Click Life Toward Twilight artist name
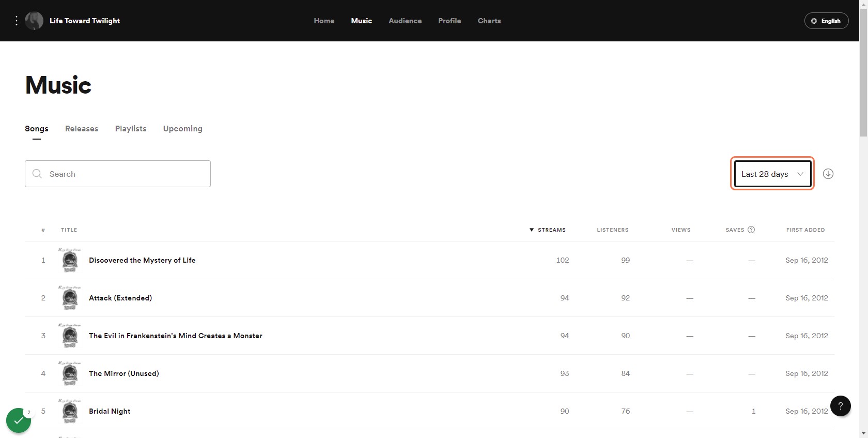This screenshot has width=868, height=438. point(85,21)
